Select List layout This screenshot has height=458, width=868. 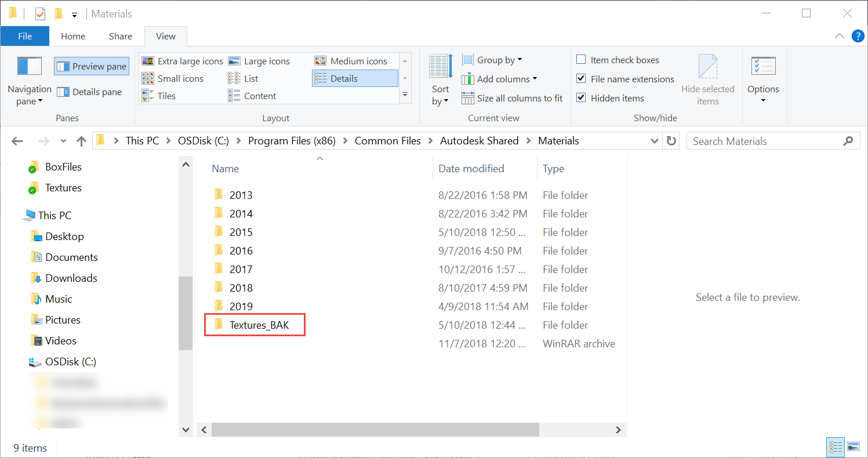click(x=244, y=78)
